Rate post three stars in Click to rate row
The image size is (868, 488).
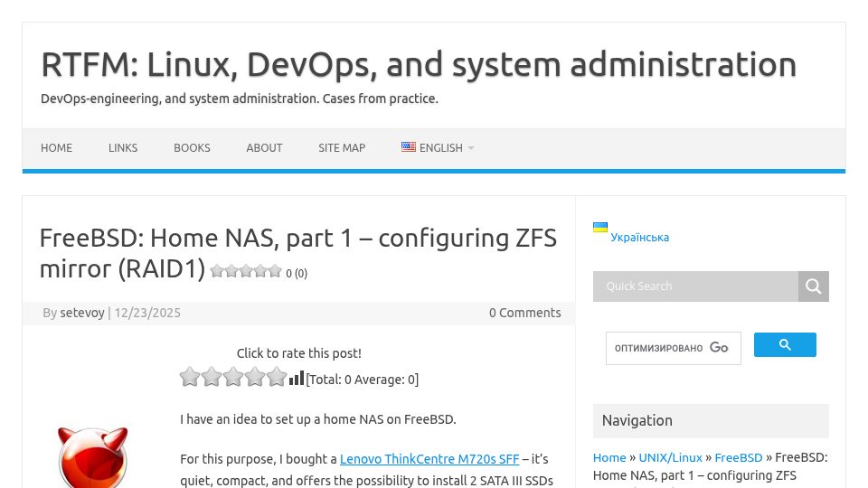pos(233,377)
